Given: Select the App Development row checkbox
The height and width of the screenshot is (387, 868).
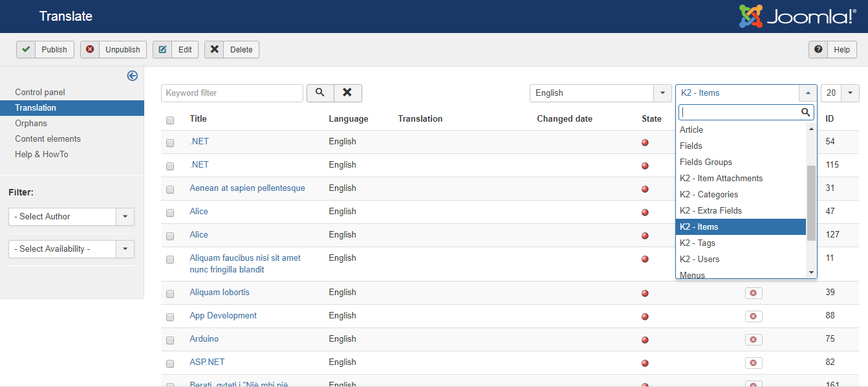Looking at the screenshot, I should pos(170,316).
